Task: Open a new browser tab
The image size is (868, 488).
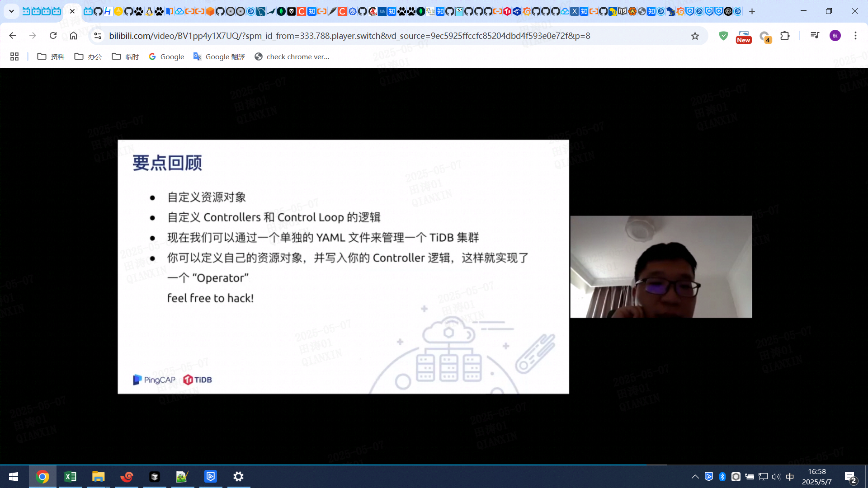Action: [x=752, y=11]
